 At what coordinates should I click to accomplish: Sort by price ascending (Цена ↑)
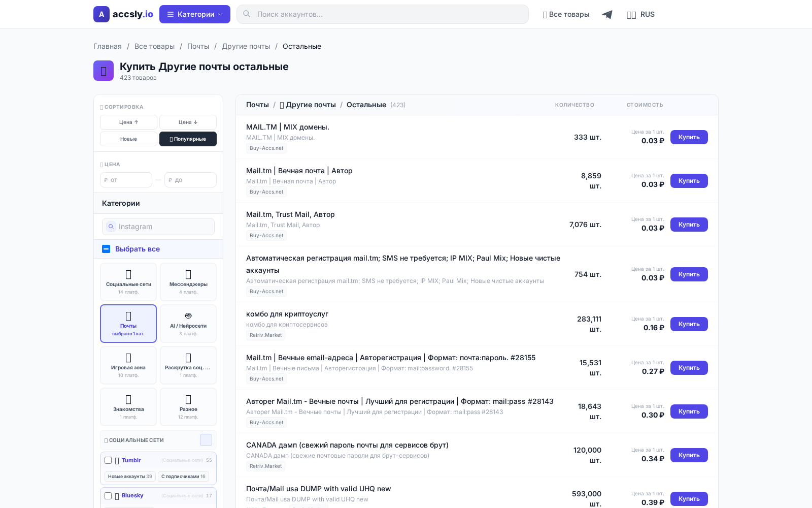(x=128, y=122)
